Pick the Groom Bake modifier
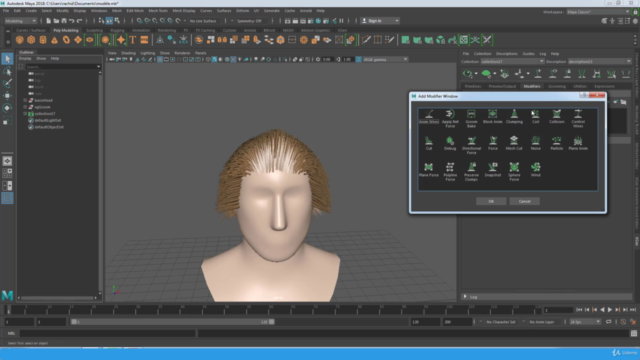Image resolution: width=640 pixels, height=360 pixels. pos(471,118)
